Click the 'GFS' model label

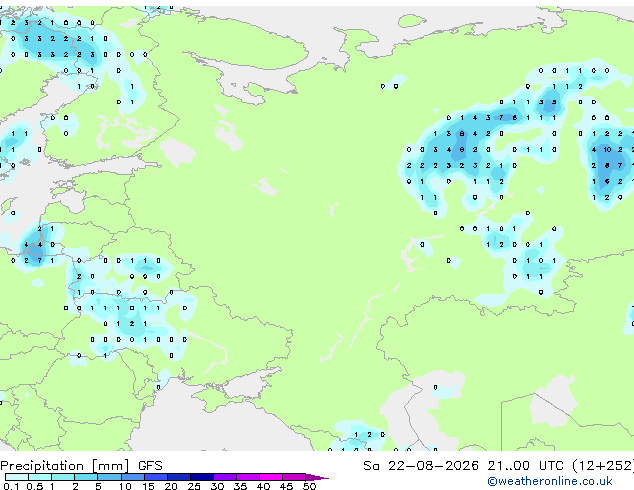click(x=150, y=466)
